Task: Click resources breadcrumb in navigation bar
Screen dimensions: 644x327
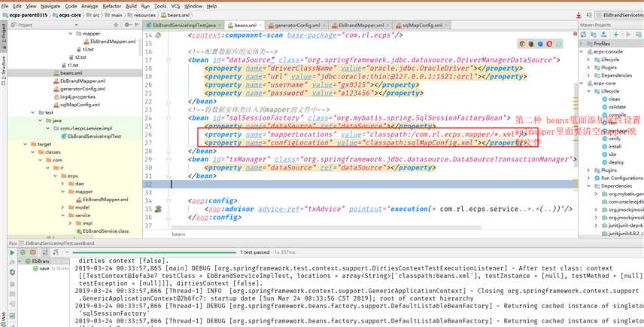Action: coord(141,15)
